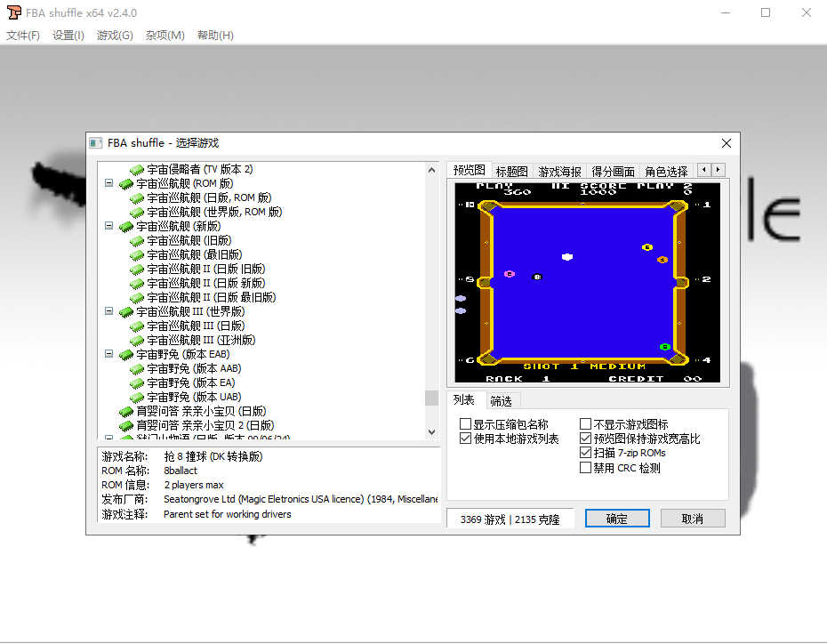Click the ROM icon beside 宇宙巡航舰 III (亚洲版)
Screen dimensions: 827x644
[136, 340]
